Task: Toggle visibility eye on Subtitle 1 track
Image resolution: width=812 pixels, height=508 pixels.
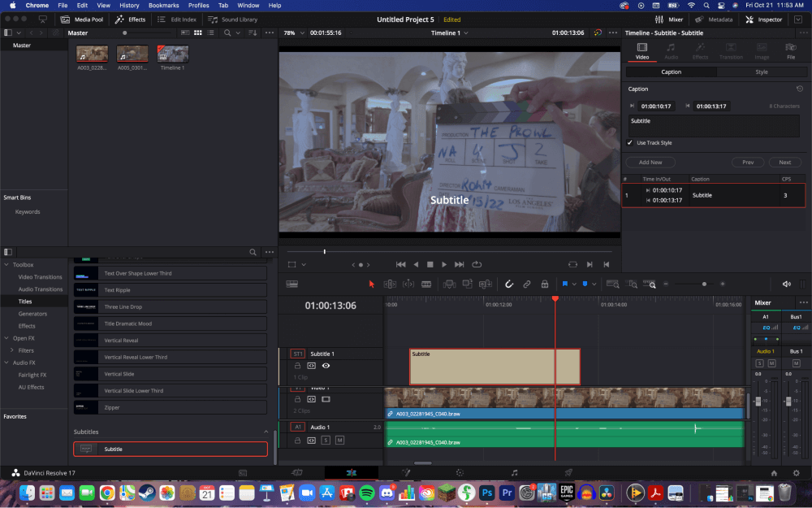Action: [x=326, y=366]
